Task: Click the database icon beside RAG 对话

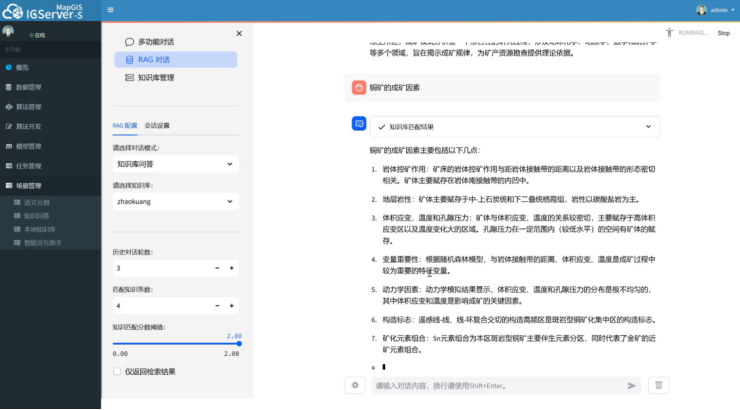Action: (x=129, y=59)
